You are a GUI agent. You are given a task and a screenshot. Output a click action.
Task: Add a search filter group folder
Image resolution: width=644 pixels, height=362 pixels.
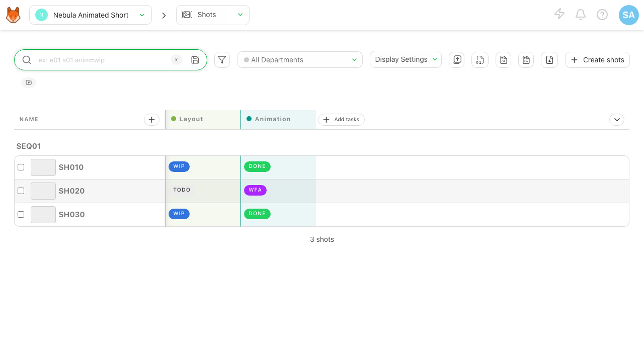click(x=29, y=82)
